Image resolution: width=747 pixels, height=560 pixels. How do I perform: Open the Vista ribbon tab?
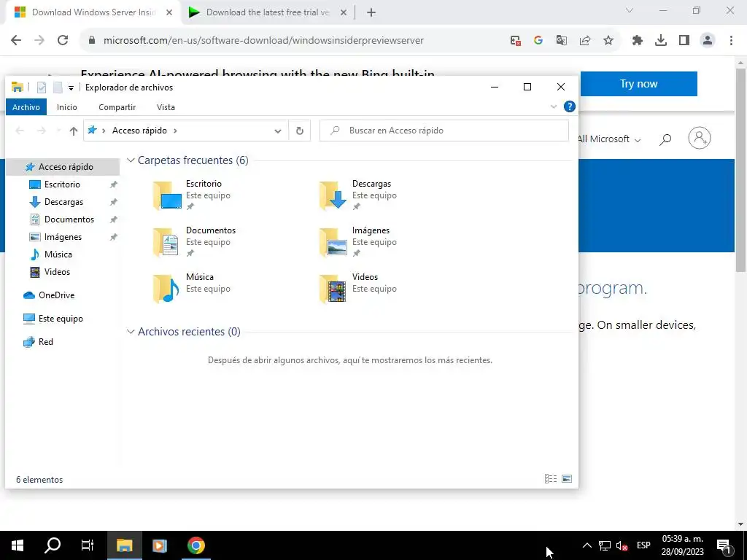pos(166,107)
